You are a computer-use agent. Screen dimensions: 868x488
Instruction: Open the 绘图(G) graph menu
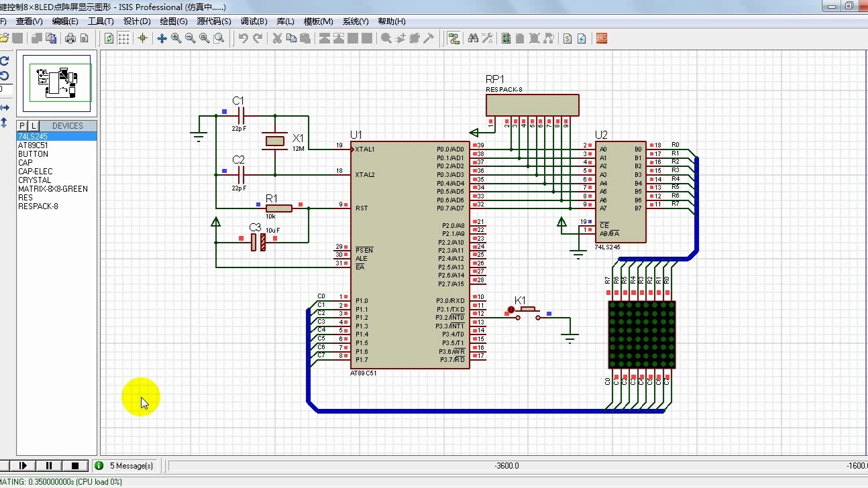coord(174,21)
